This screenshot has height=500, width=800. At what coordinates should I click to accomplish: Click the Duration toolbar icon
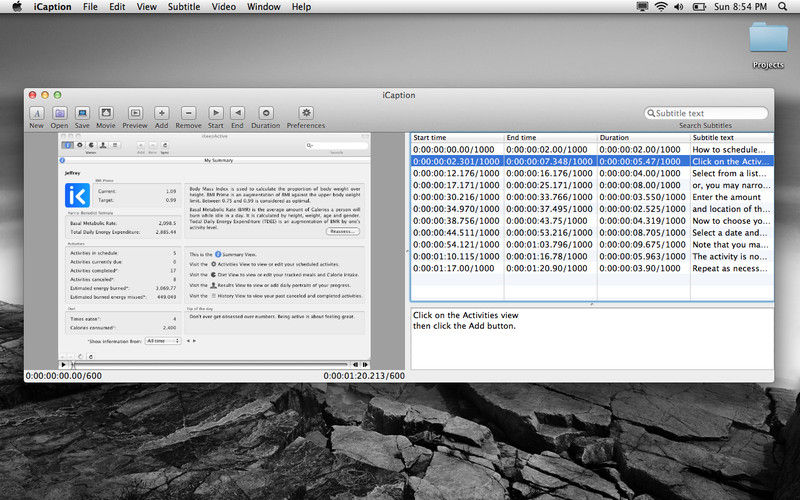click(x=266, y=113)
